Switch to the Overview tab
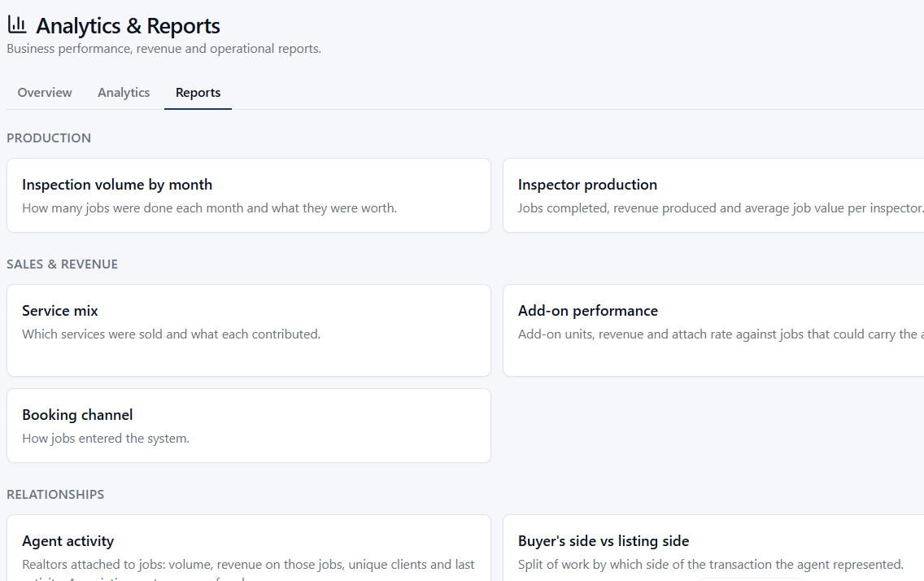The width and height of the screenshot is (924, 581). [x=45, y=93]
